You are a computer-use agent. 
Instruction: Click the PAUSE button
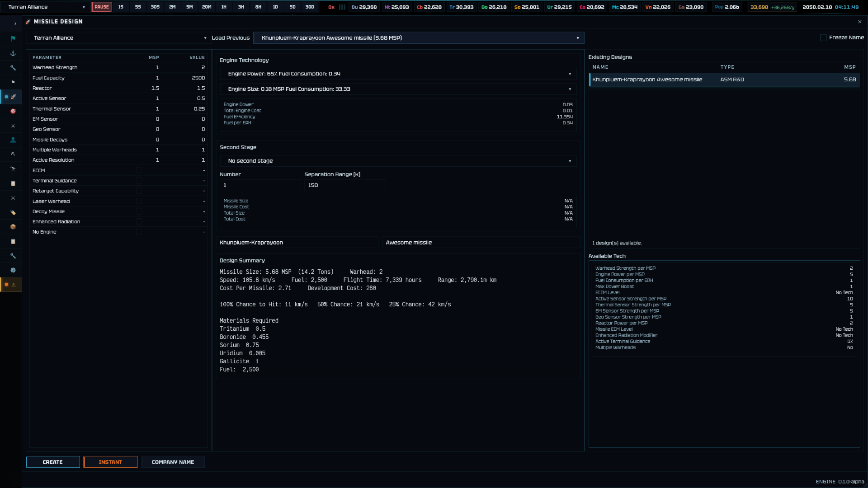[x=102, y=7]
